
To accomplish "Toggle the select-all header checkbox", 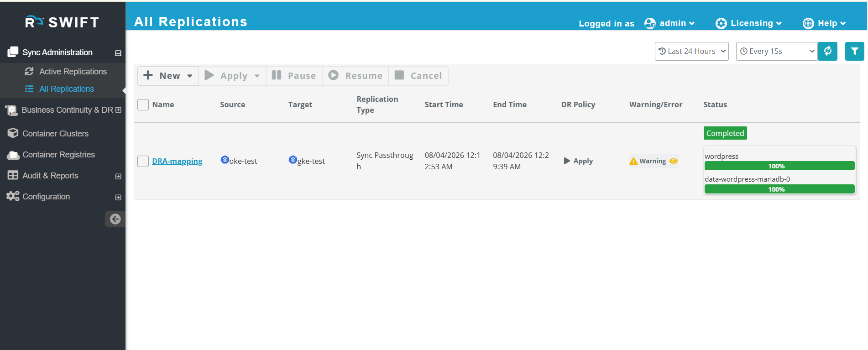I will 143,104.
